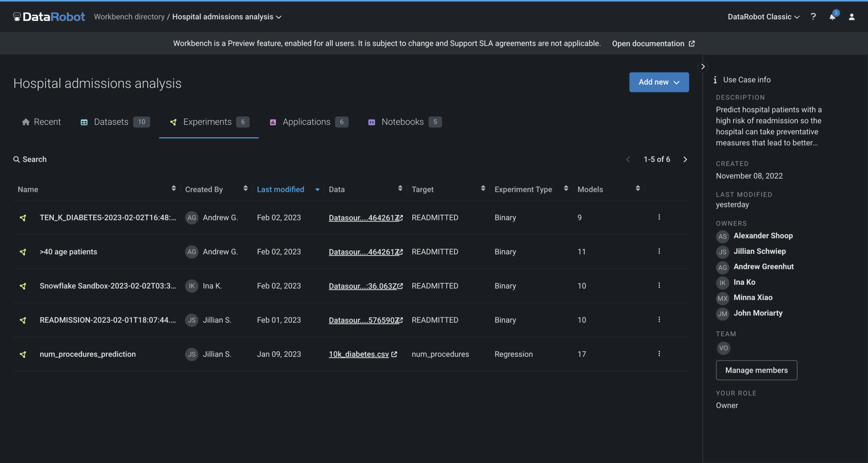
Task: Click truncated use case description text
Action: click(x=769, y=126)
